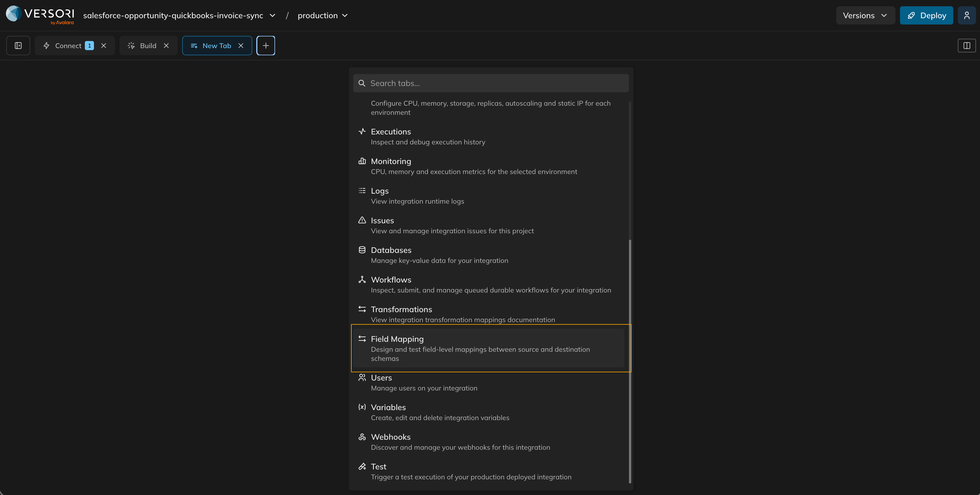Click the Webhooks icon
This screenshot has width=980, height=495.
coord(362,437)
